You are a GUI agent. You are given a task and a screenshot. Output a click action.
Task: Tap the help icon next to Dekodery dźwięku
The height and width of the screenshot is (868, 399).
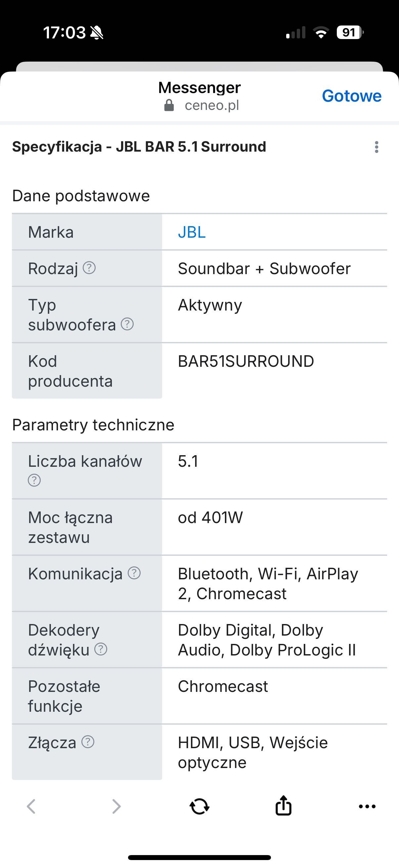click(101, 649)
